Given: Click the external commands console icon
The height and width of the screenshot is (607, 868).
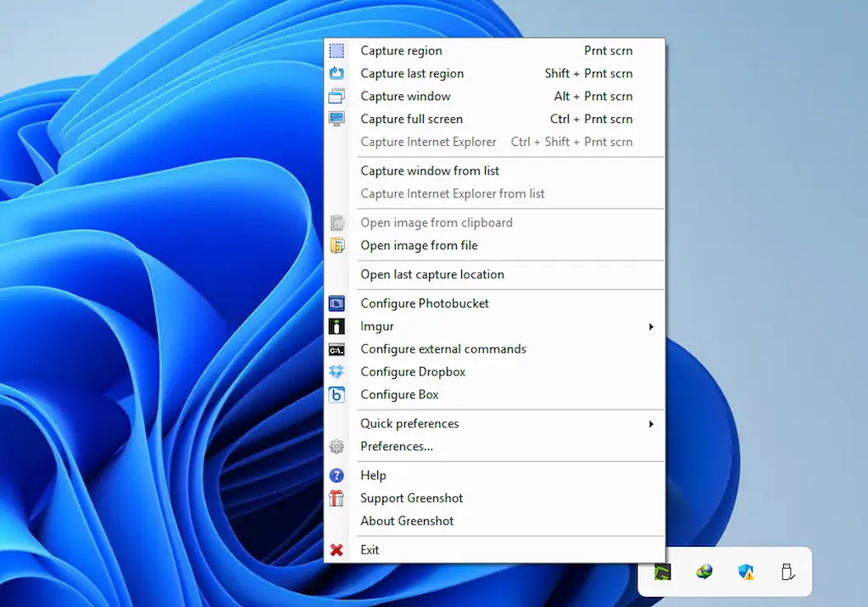Looking at the screenshot, I should [337, 349].
